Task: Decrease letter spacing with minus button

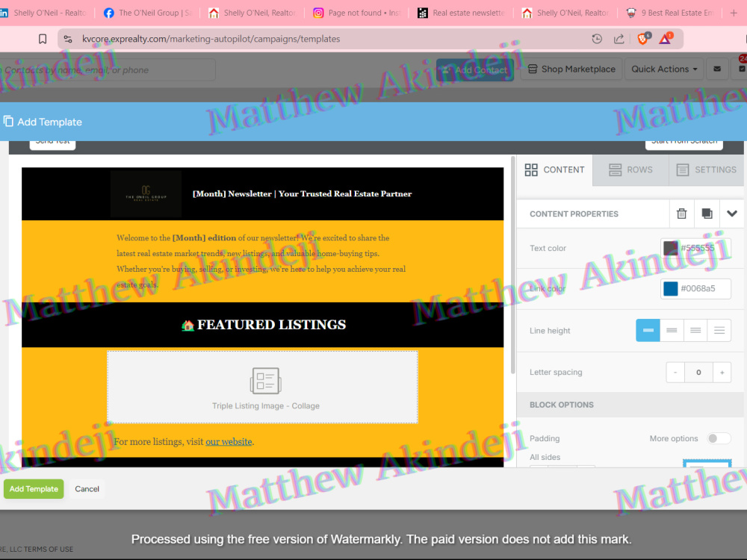Action: 675,373
